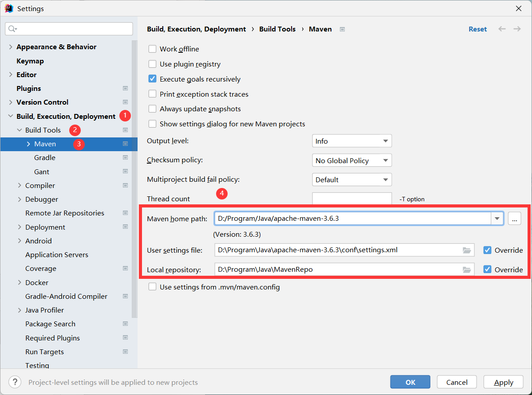
Task: Click the breadcrumb project-level icon after Maven
Action: tap(343, 29)
